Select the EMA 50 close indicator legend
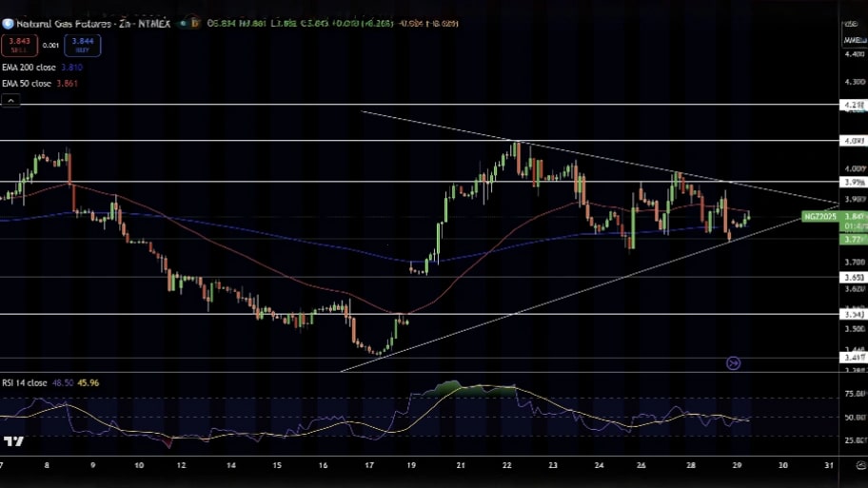Viewport: 868px width, 488px height. click(27, 84)
